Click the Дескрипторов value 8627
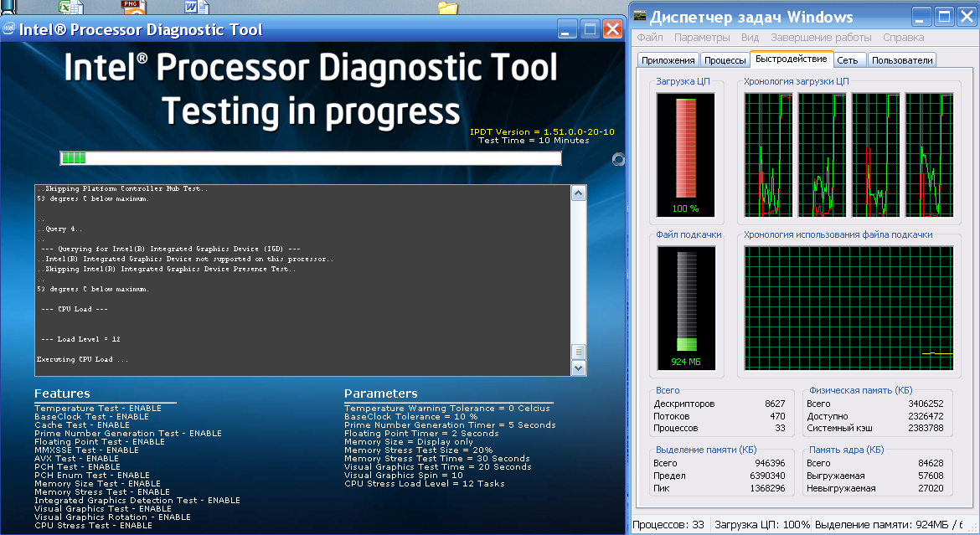980x535 pixels. (775, 404)
